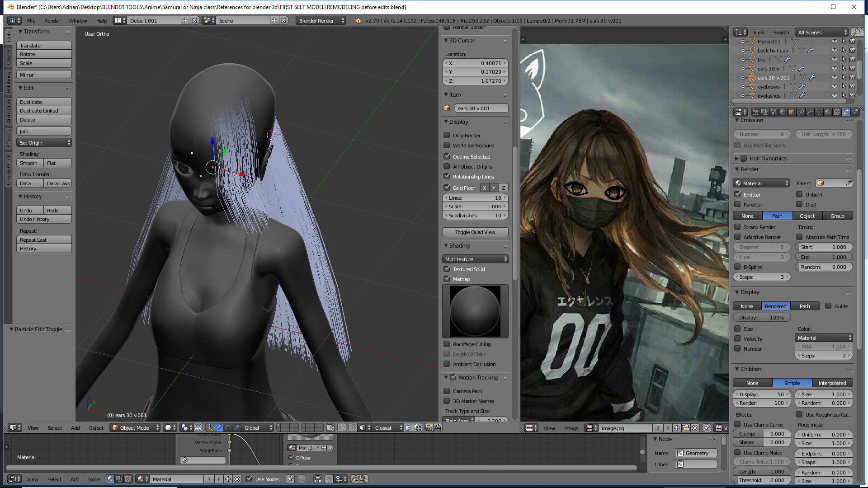Screen dimensions: 868x488
Task: Click the outliner search magnifier icon
Action: (856, 32)
